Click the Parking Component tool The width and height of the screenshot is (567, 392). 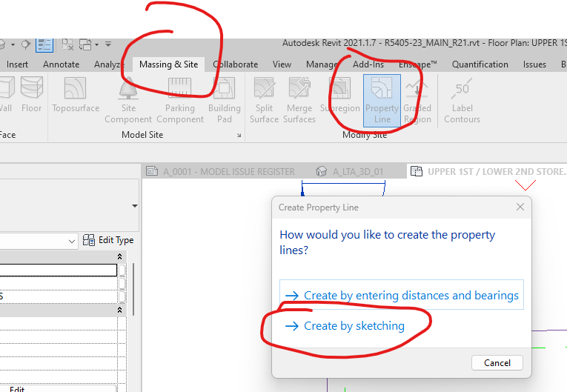tap(179, 100)
